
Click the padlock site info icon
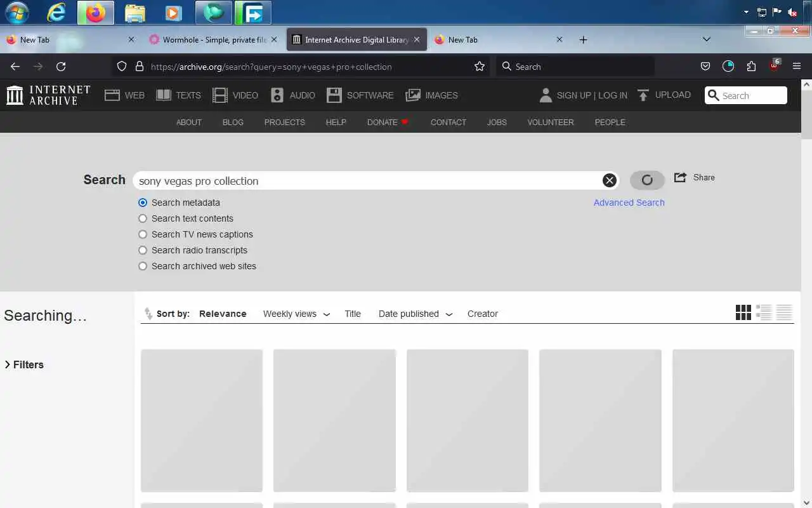coord(140,67)
